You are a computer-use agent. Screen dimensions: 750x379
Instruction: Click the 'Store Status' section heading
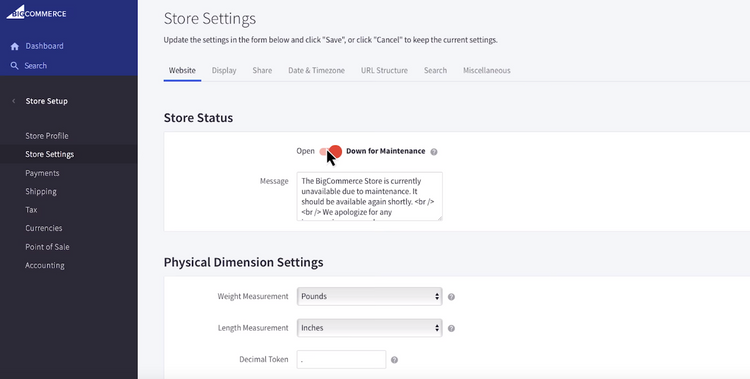198,118
